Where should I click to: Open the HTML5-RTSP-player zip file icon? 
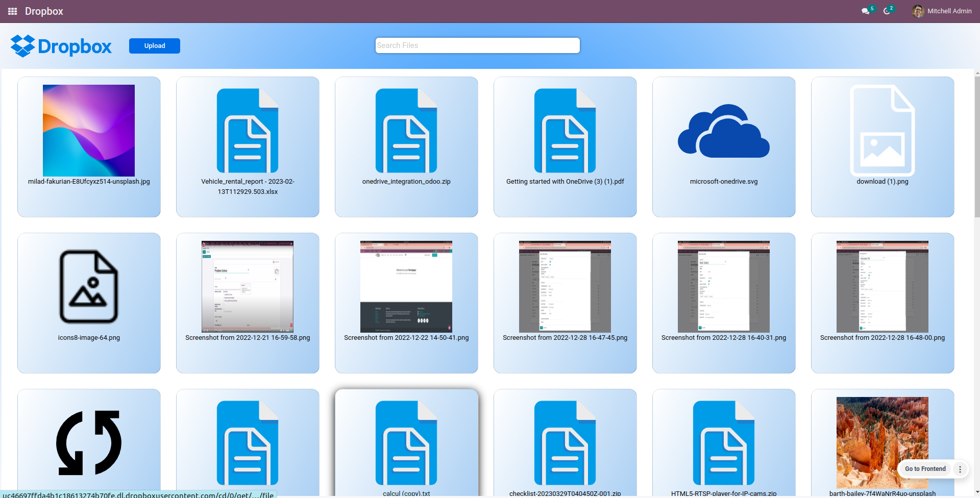tap(724, 443)
